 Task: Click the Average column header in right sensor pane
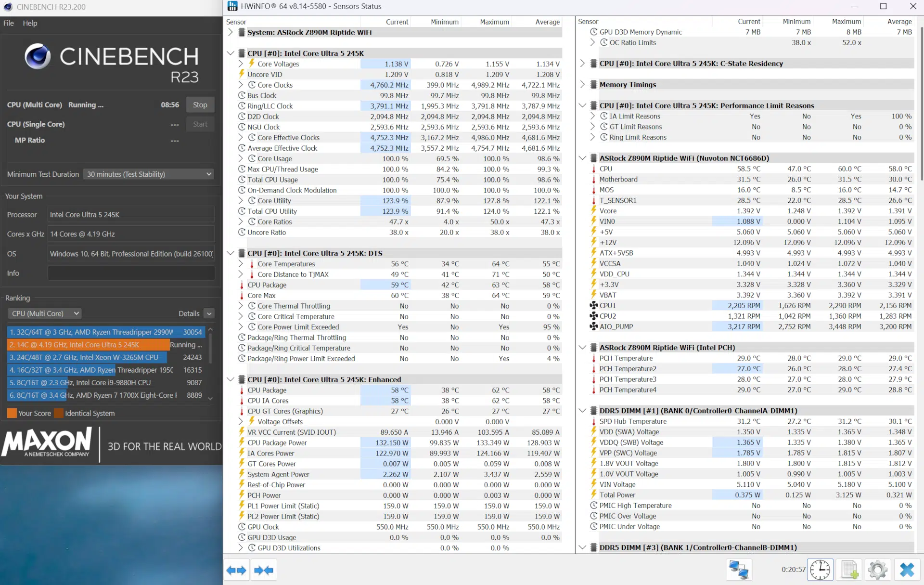(x=889, y=22)
